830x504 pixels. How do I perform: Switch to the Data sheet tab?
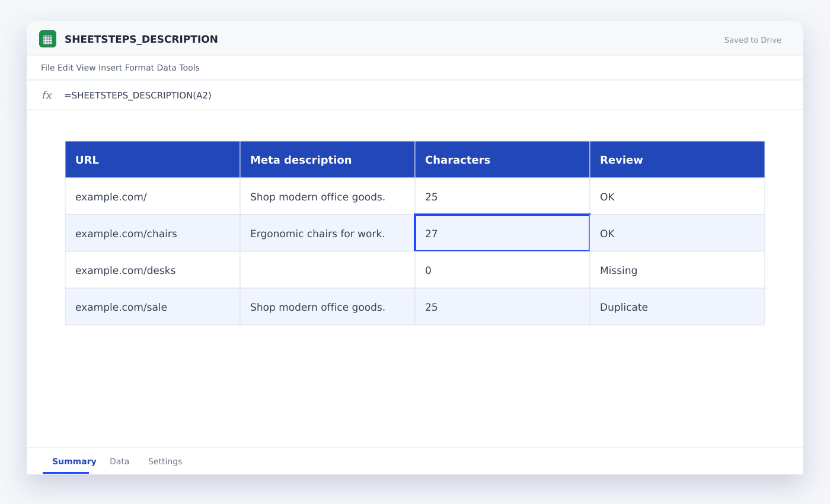(x=119, y=461)
